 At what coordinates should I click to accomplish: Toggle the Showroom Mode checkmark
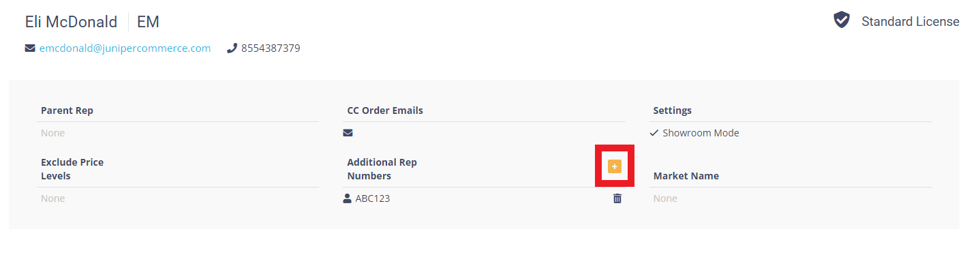click(x=654, y=133)
